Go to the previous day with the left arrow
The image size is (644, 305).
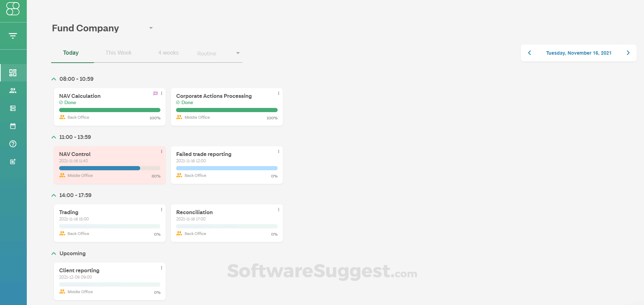click(529, 53)
